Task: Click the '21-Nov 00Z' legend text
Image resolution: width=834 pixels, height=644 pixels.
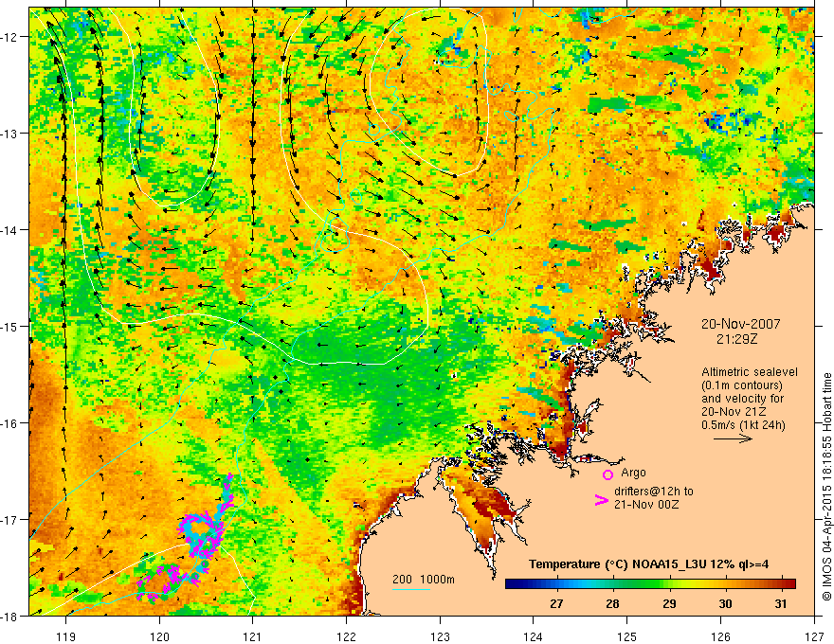Action: click(646, 505)
